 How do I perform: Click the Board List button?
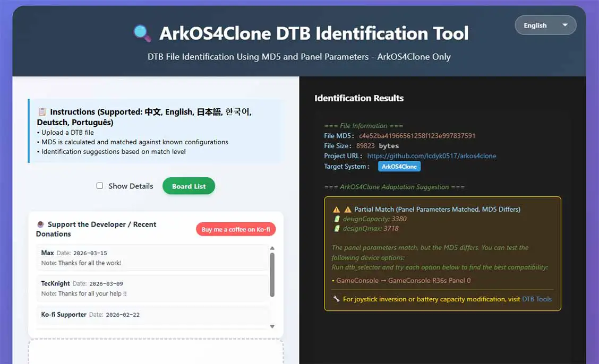pyautogui.click(x=189, y=186)
